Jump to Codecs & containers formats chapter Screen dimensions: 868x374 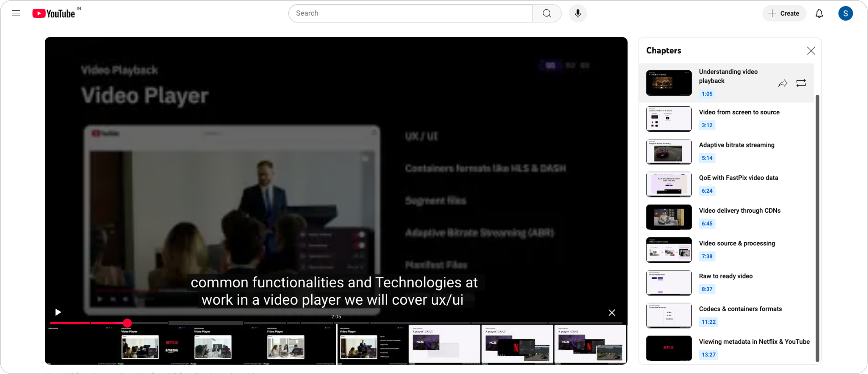click(727, 315)
